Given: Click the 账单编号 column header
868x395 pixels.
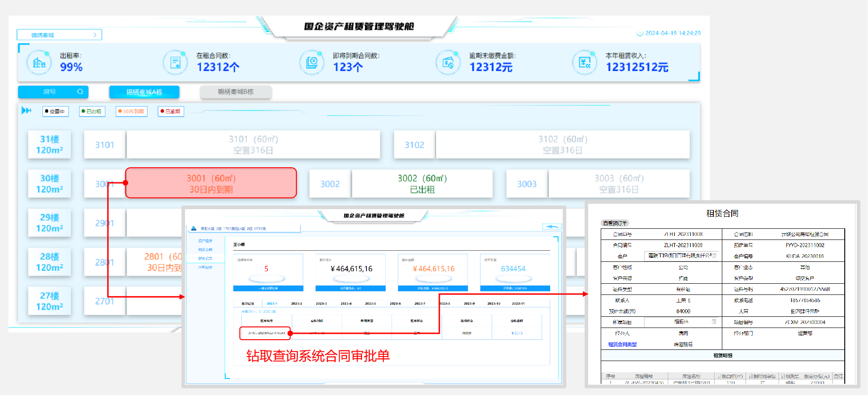Looking at the screenshot, I should (266, 321).
